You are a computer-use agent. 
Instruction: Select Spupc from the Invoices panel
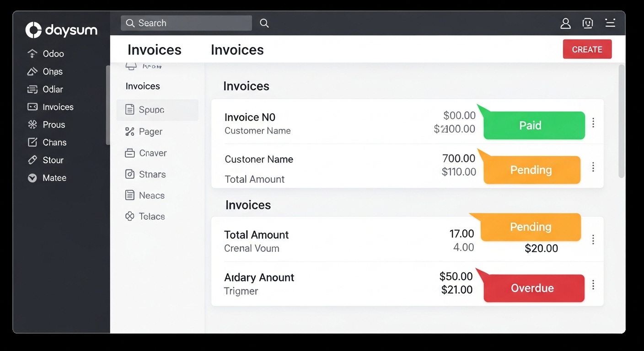150,110
